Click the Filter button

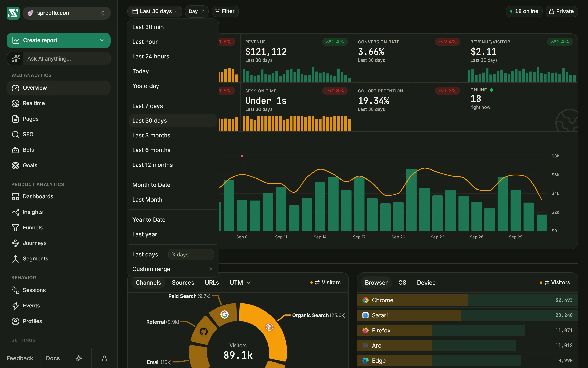click(x=225, y=11)
